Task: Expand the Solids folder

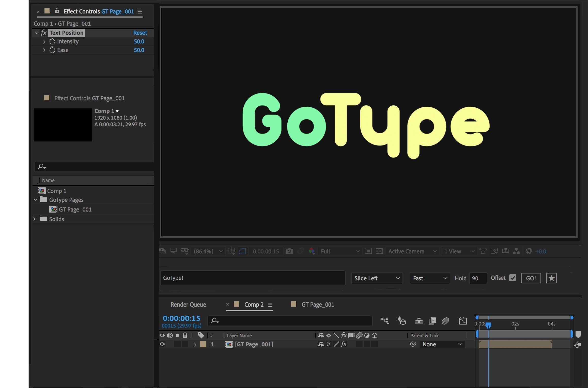Action: coord(35,219)
